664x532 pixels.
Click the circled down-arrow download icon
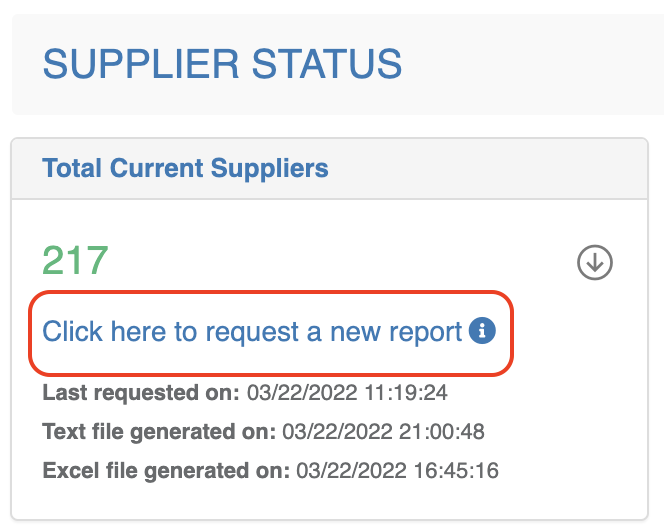(x=595, y=262)
